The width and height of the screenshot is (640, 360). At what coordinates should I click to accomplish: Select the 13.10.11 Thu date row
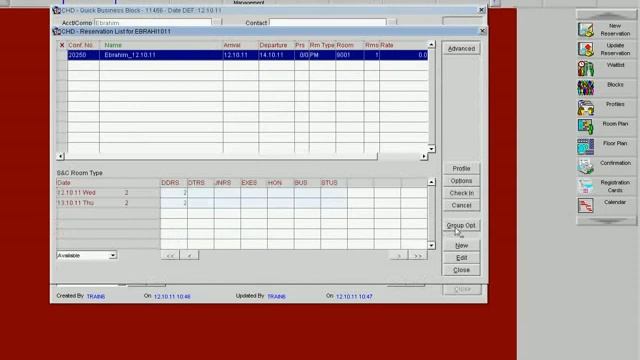(x=108, y=203)
